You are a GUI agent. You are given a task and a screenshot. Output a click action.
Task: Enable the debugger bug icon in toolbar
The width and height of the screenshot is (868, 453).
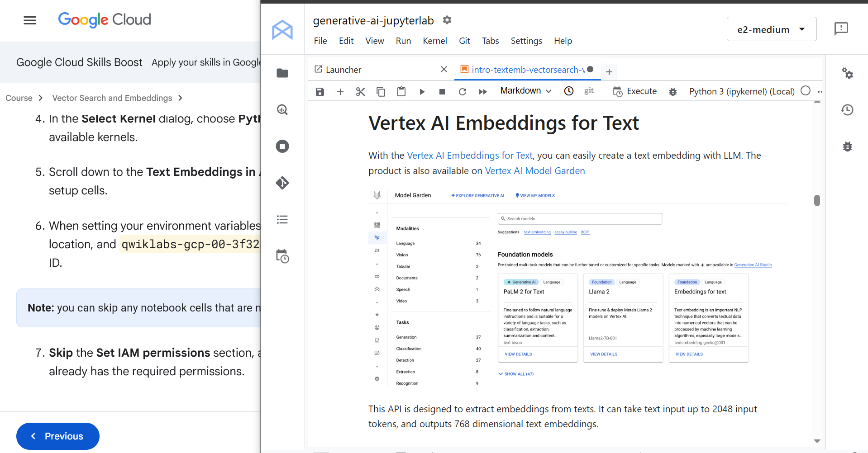click(x=673, y=91)
